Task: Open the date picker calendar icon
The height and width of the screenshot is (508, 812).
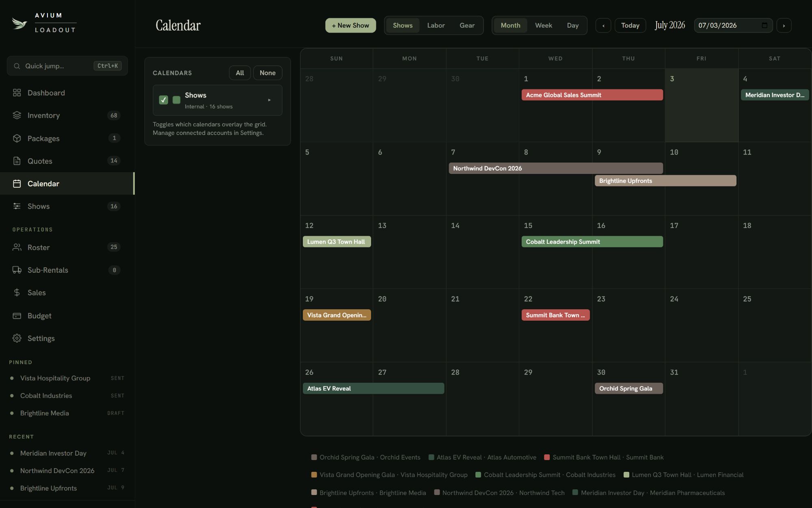Action: pos(764,25)
